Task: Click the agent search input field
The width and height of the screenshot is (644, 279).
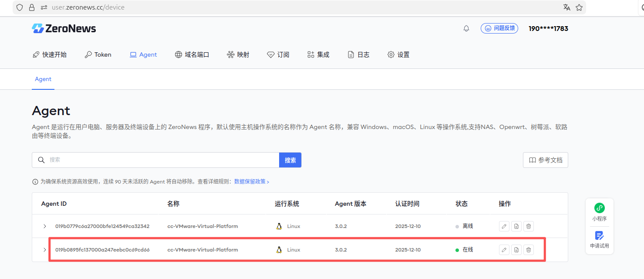Action: pos(161,160)
